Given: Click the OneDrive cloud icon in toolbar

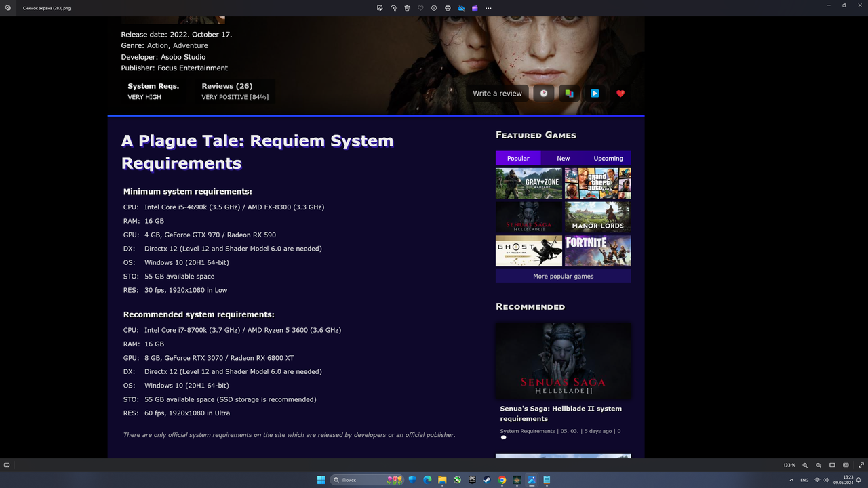Looking at the screenshot, I should tap(461, 8).
